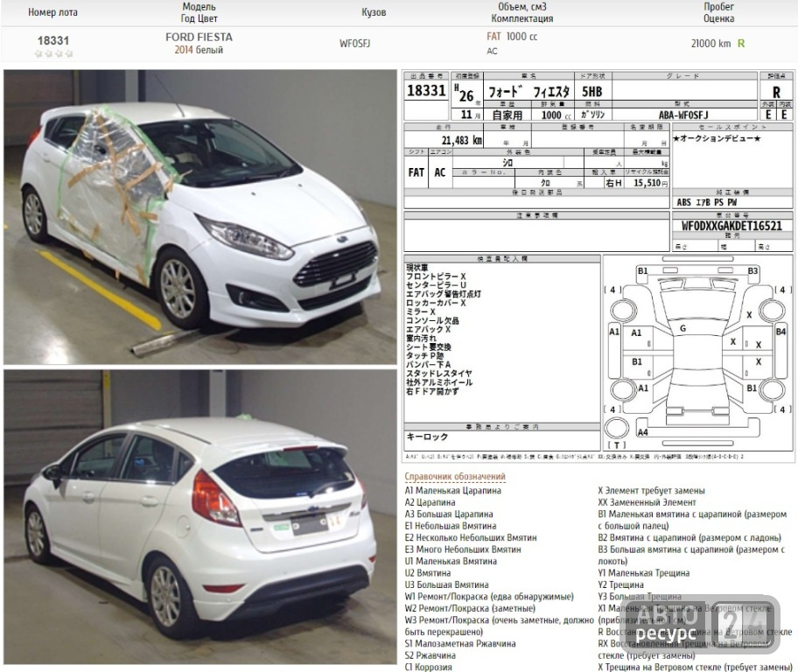Click the lot number 18331 in the header
This screenshot has height=672, width=798.
[x=52, y=41]
